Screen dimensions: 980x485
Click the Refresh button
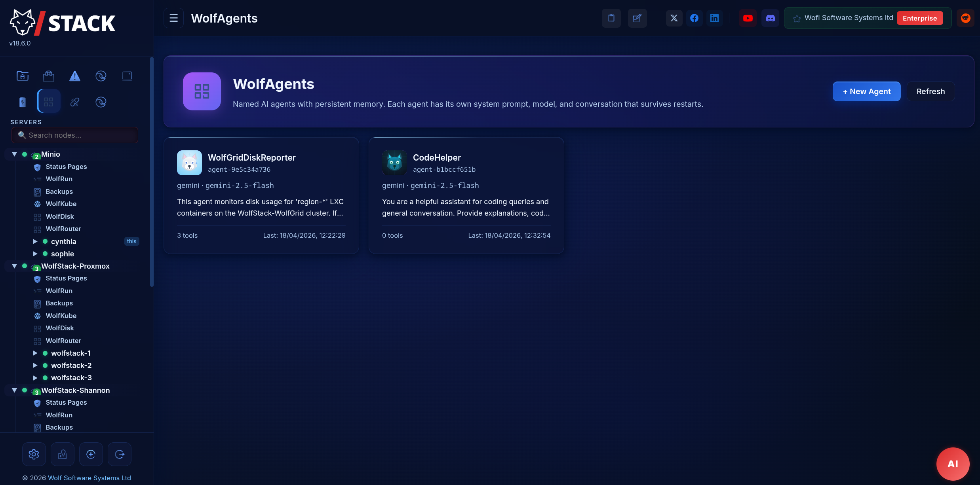931,91
